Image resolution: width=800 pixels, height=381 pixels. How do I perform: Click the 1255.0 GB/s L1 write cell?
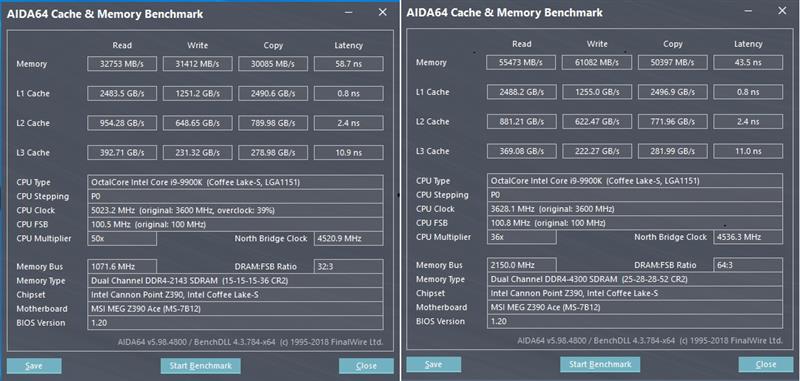click(597, 92)
